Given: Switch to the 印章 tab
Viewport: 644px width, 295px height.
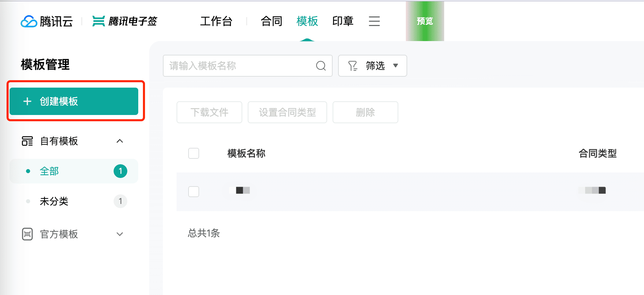Looking at the screenshot, I should [x=343, y=21].
